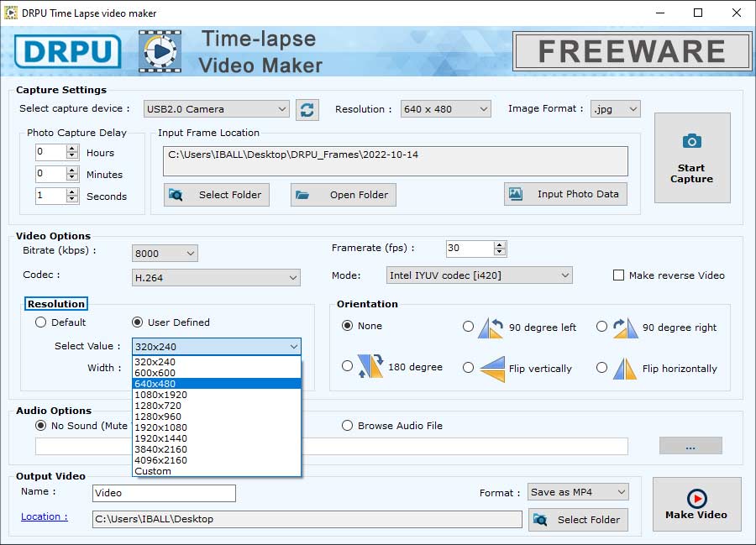Open the capture Resolution 640 x 480 dropdown
This screenshot has width=756, height=545.
tap(445, 109)
